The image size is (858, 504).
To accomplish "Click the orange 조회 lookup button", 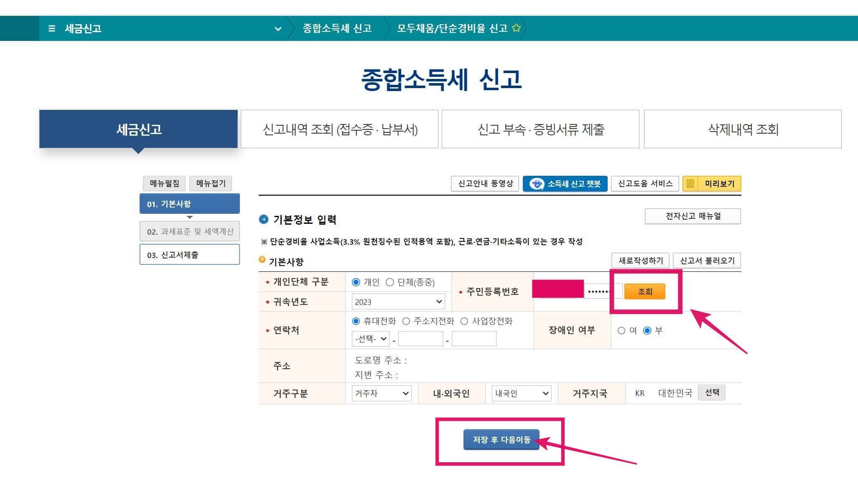I will click(x=644, y=291).
